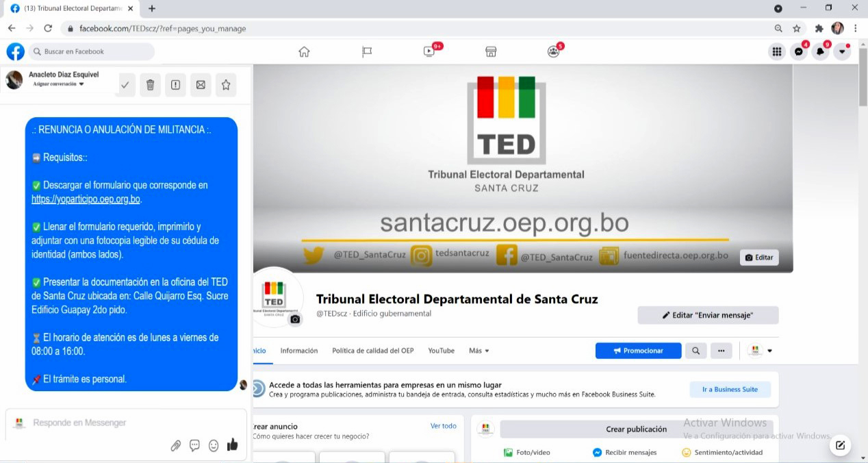
Task: Insert an emoji in the message reply
Action: click(214, 445)
